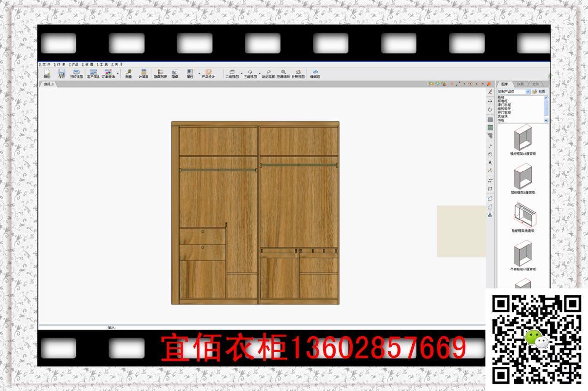
Task: Click the category list scroll-down arrow
Action: (546, 120)
